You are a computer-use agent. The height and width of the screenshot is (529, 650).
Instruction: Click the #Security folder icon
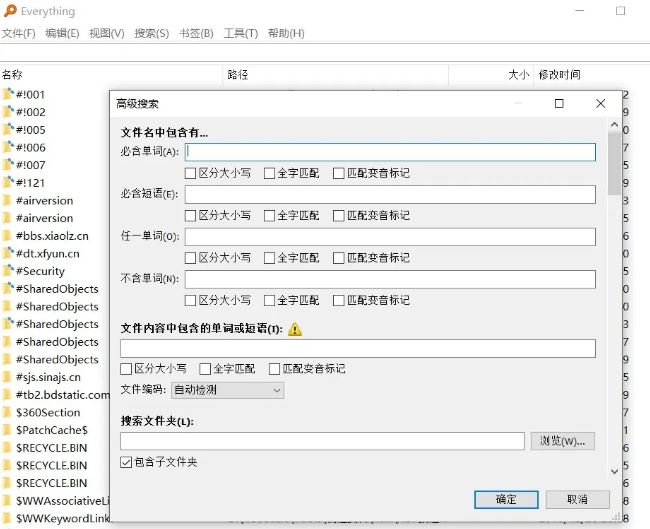(8, 271)
